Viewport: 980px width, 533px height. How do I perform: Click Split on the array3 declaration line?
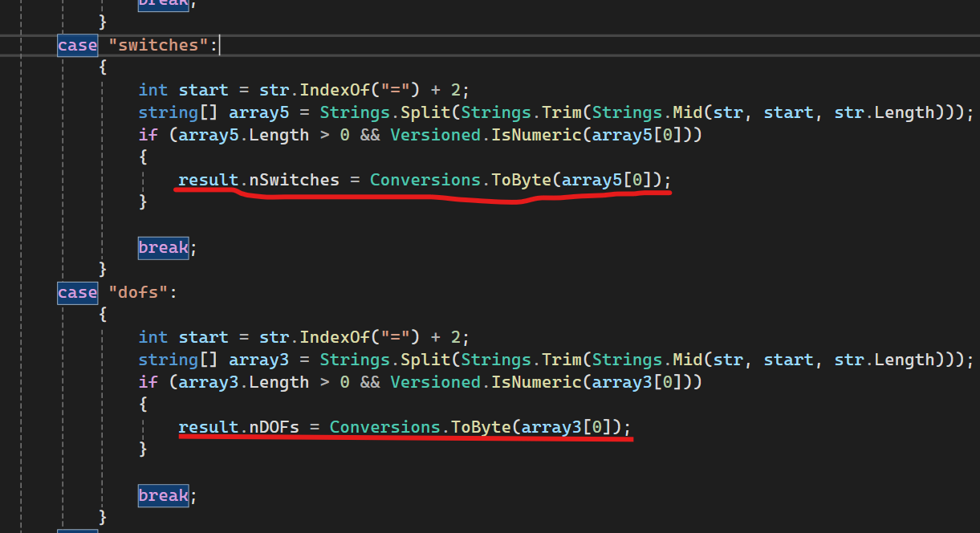(425, 360)
